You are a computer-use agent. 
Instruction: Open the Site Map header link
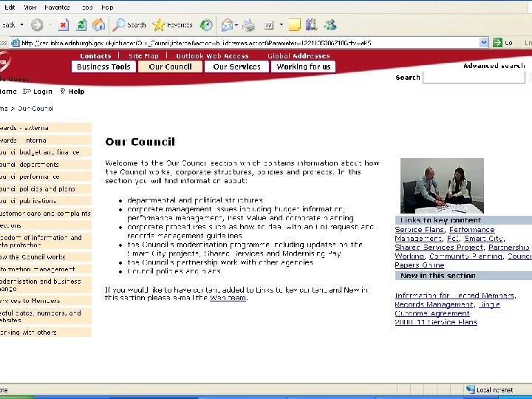143,56
